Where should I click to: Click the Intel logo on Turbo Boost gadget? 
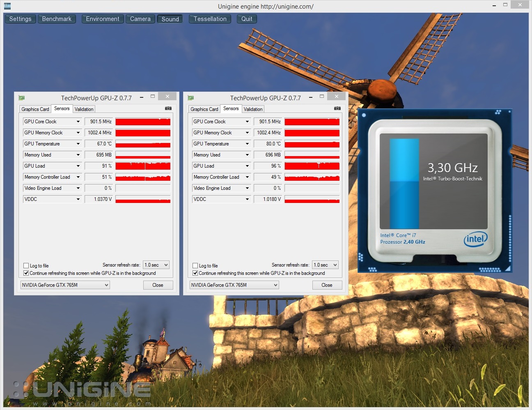click(x=476, y=239)
